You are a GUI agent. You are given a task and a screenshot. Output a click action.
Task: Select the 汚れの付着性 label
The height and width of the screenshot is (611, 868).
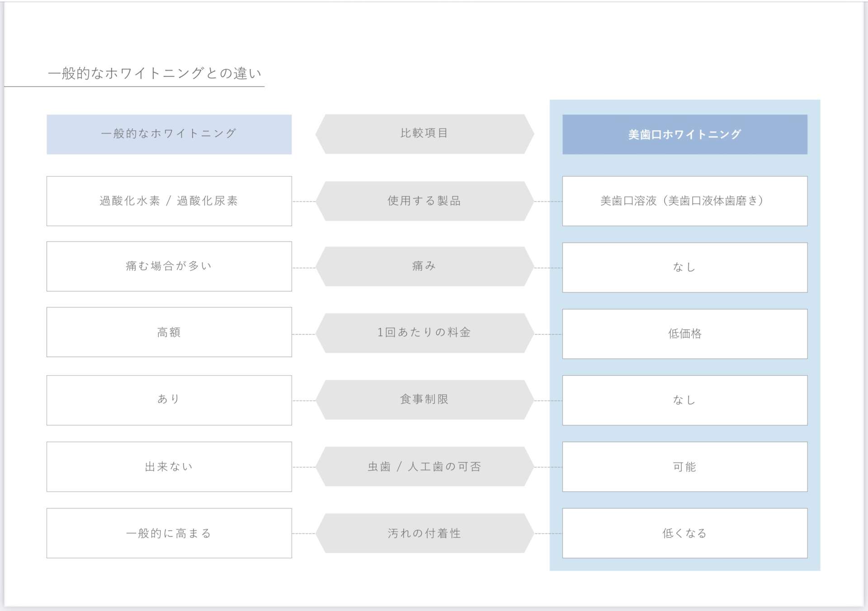tap(425, 533)
